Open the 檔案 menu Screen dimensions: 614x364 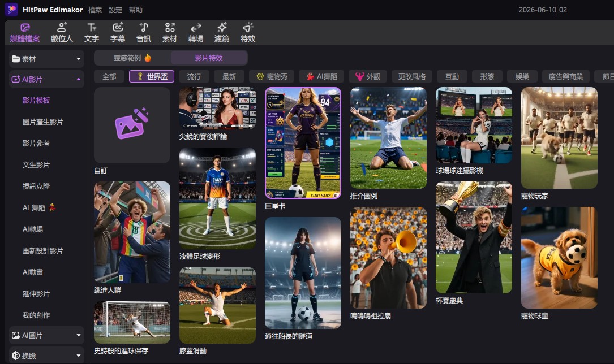pos(95,10)
